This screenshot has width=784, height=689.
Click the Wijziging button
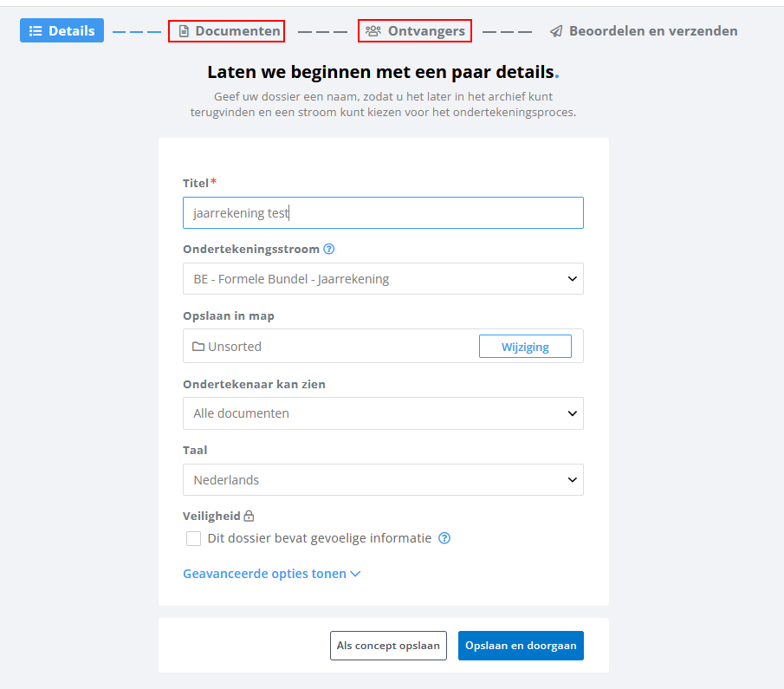525,347
